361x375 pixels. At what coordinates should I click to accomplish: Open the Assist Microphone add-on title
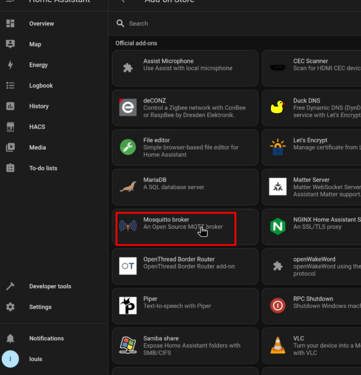coord(168,61)
